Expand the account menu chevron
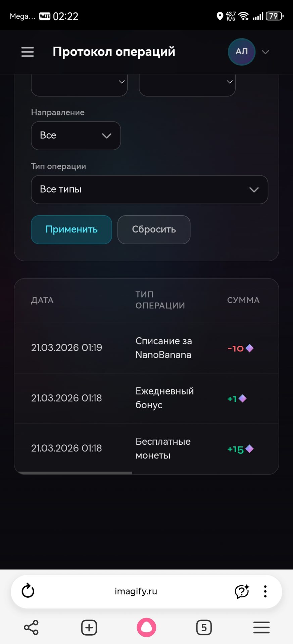The height and width of the screenshot is (644, 293). click(265, 52)
